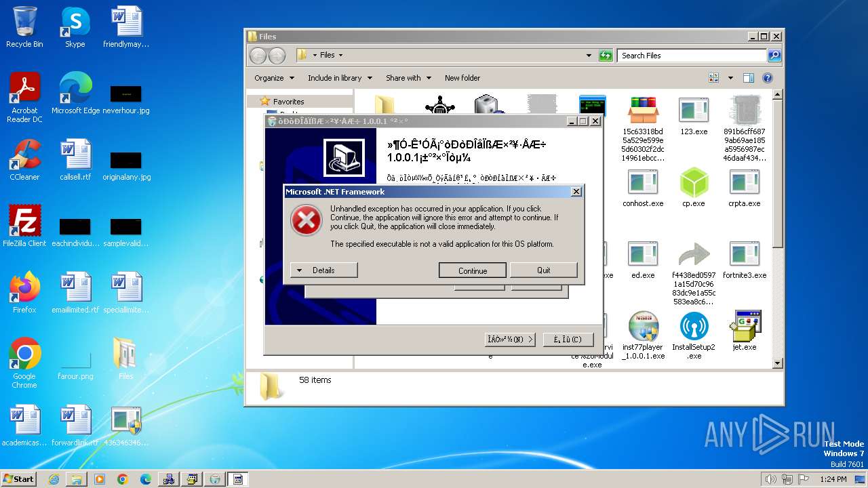This screenshot has height=488, width=868.
Task: Open the Share with dropdown
Action: [408, 78]
